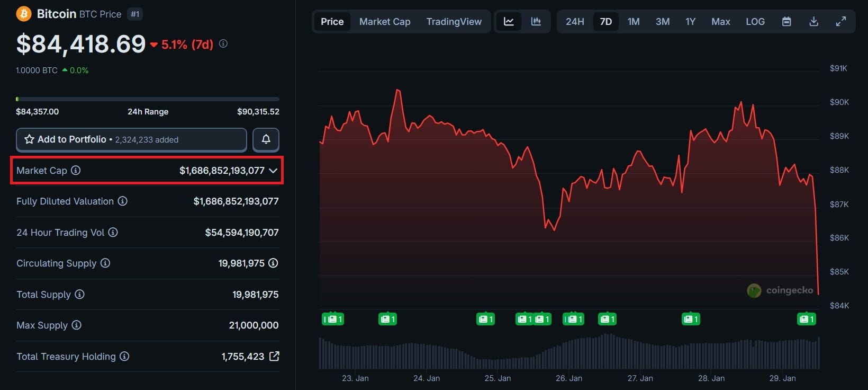Viewport: 868px width, 390px height.
Task: Click the price alert bell icon
Action: tap(266, 139)
